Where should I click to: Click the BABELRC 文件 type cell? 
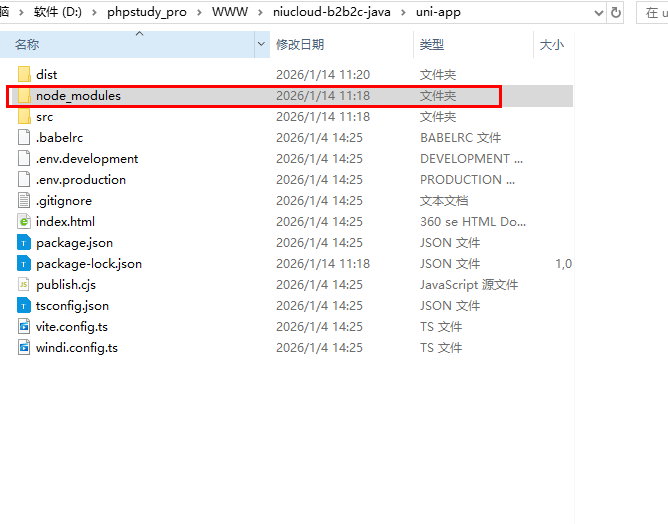point(461,138)
